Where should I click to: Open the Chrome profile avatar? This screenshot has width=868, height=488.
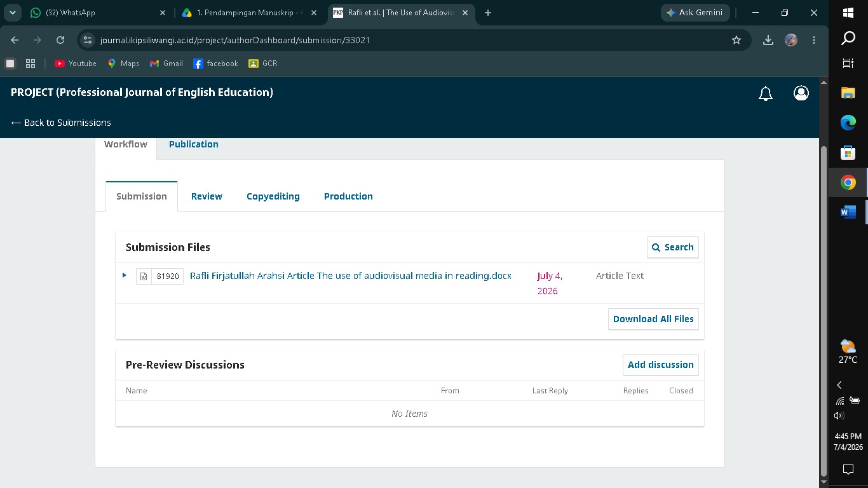[791, 40]
